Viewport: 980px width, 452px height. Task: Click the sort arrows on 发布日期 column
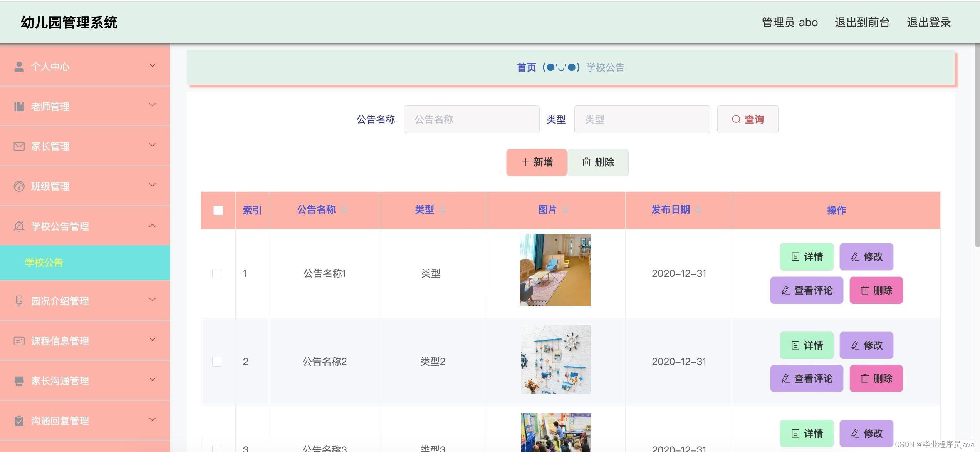pyautogui.click(x=698, y=210)
